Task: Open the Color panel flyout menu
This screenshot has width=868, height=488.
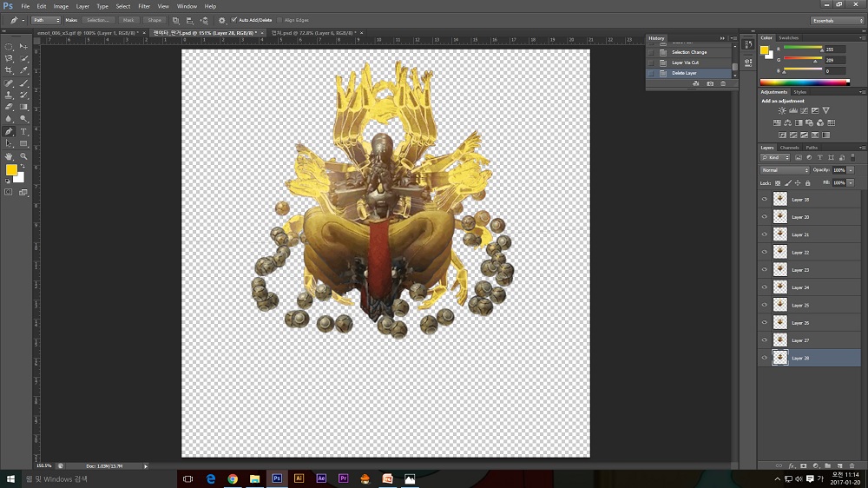Action: 862,37
